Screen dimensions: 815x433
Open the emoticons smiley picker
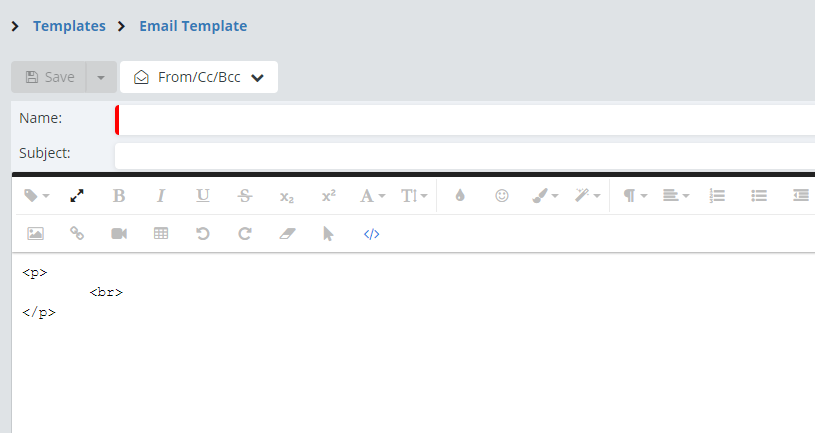pos(502,196)
